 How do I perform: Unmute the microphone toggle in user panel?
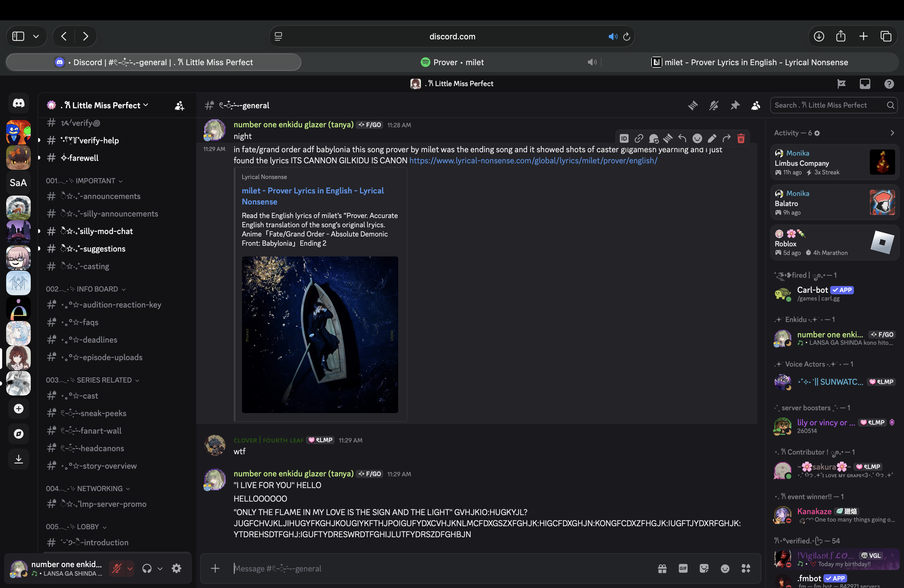117,568
